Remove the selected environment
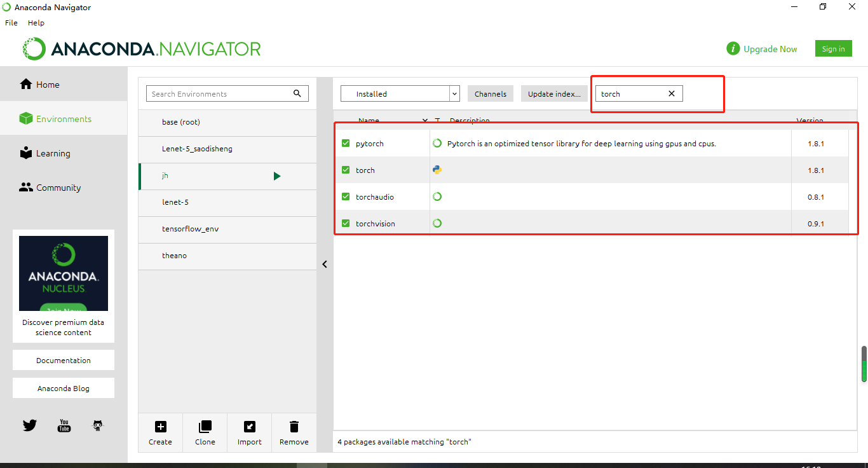This screenshot has width=868, height=468. (294, 434)
